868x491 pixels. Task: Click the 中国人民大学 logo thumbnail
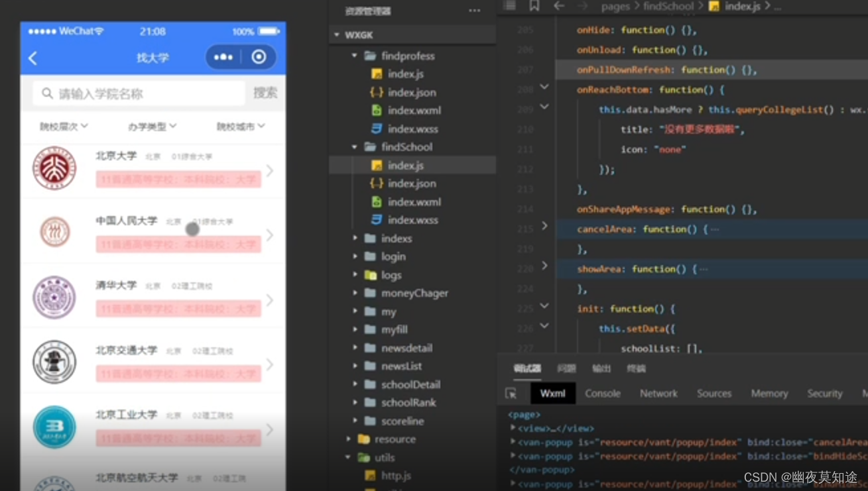click(55, 233)
